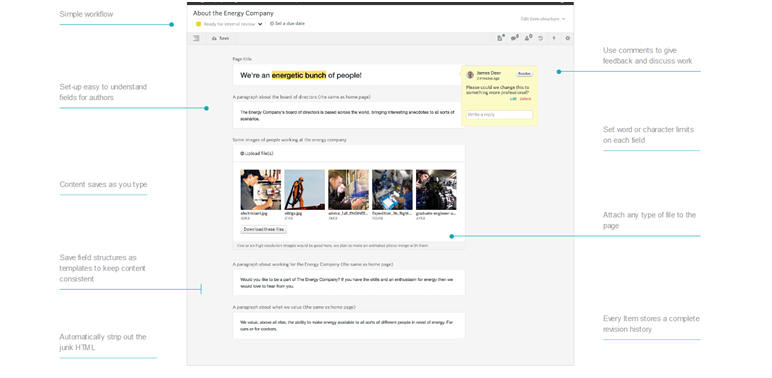Click the Save button in the toolbar
The image size is (772, 378).
(x=221, y=38)
